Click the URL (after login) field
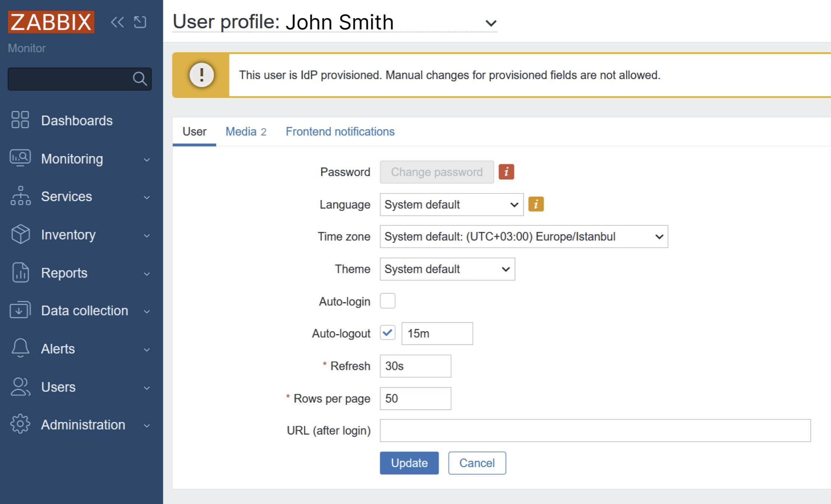The width and height of the screenshot is (831, 504). [595, 431]
